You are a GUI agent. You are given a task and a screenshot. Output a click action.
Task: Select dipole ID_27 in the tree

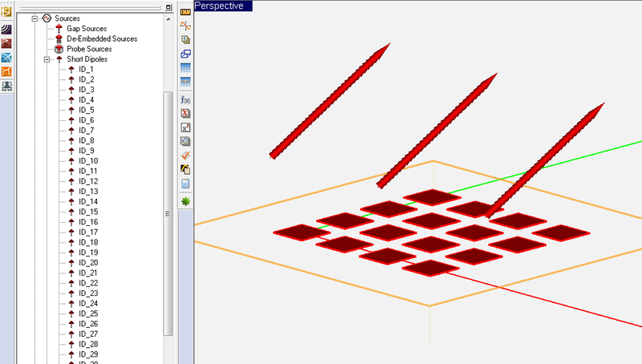[88, 334]
